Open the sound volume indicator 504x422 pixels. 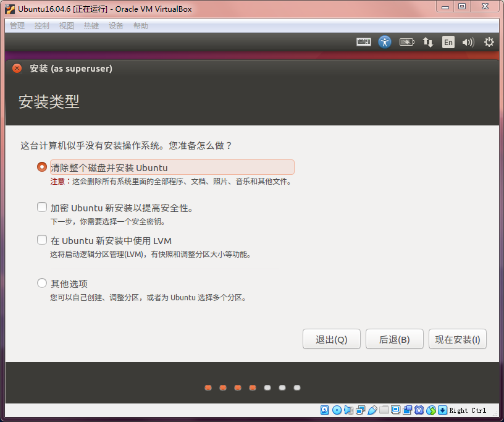[468, 42]
